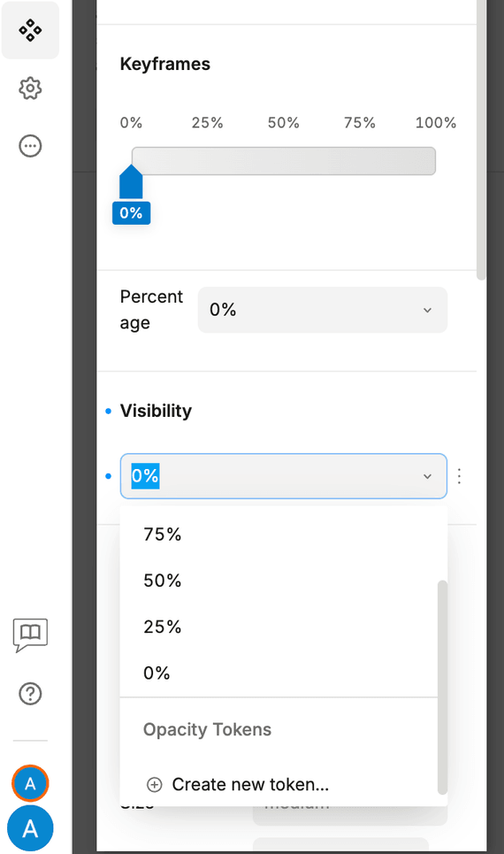Expand the Percentage dropdown
The height and width of the screenshot is (854, 504).
point(322,310)
